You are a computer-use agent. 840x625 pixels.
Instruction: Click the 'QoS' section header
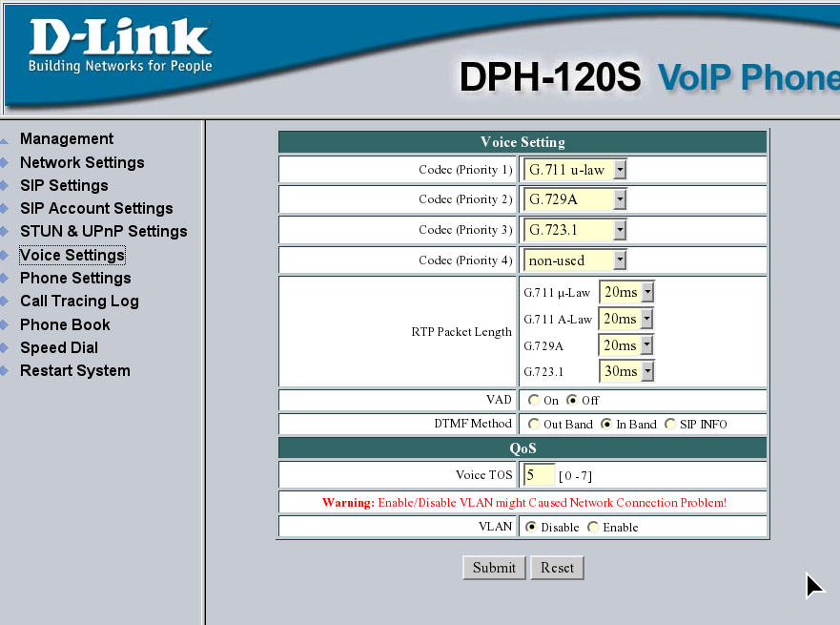pyautogui.click(x=522, y=448)
